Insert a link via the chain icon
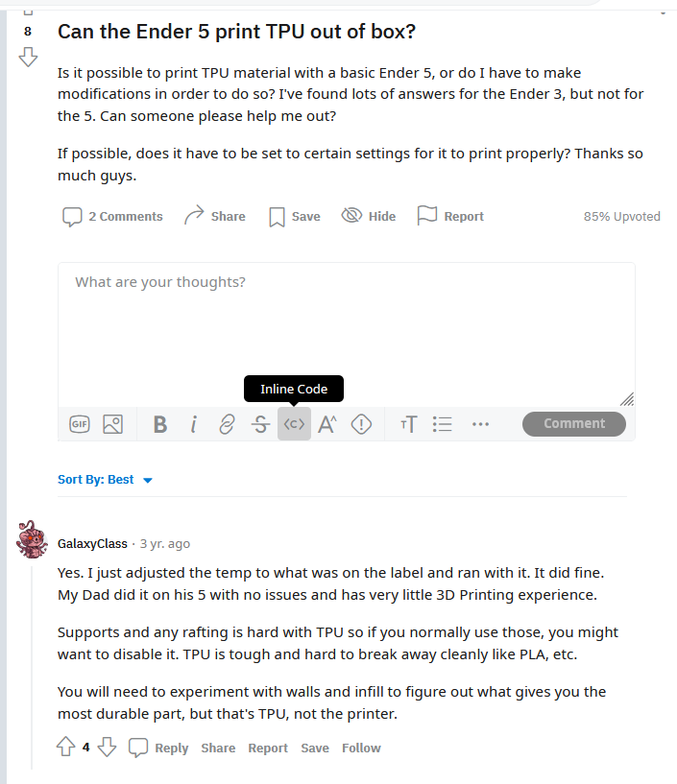 [227, 424]
